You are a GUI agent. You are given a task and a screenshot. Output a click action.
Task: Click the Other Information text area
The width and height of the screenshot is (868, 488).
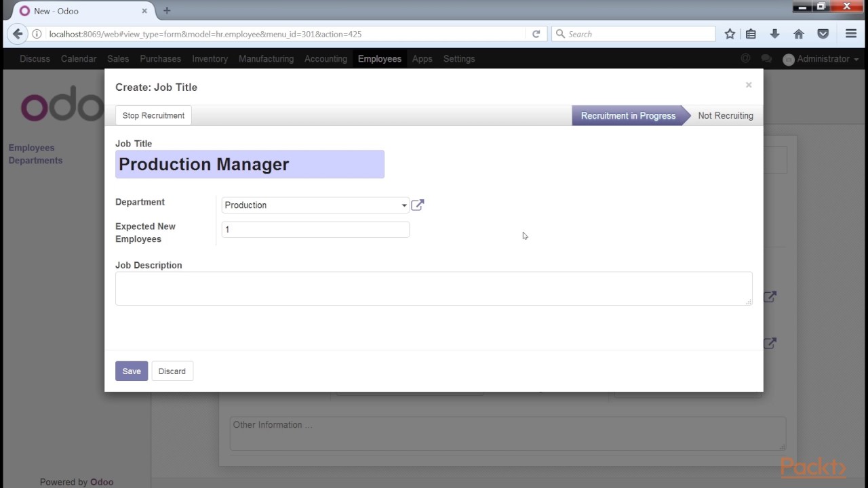507,434
